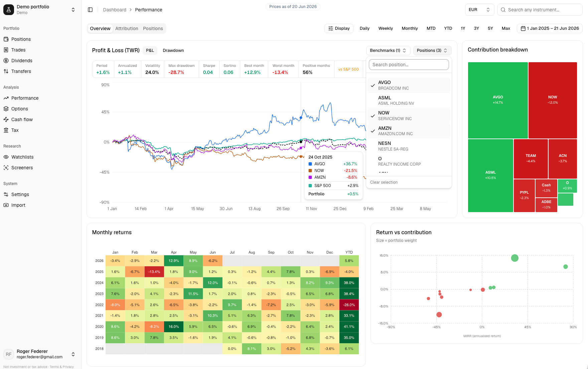Viewport: 588px width, 369px height.
Task: Click Clear selection link
Action: coord(384,182)
